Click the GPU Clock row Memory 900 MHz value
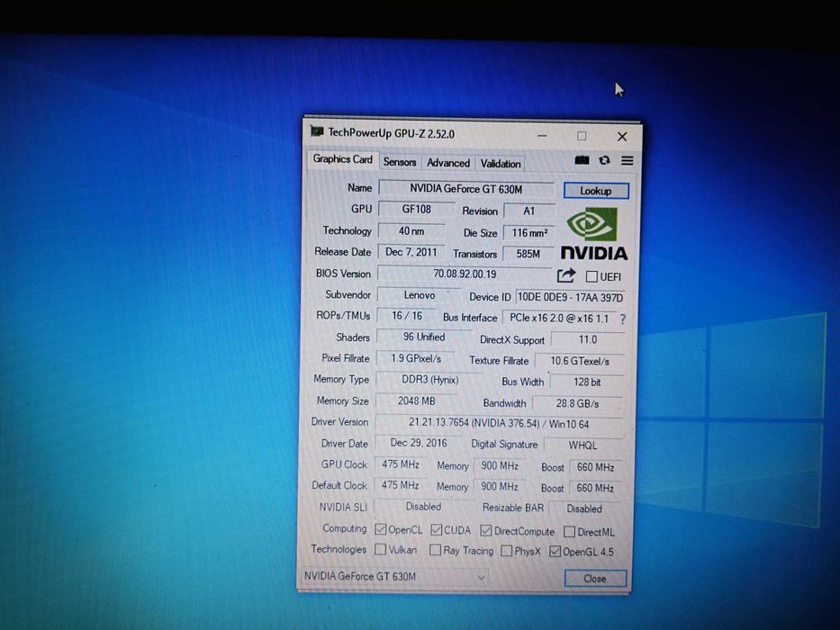840x630 pixels. (x=500, y=466)
